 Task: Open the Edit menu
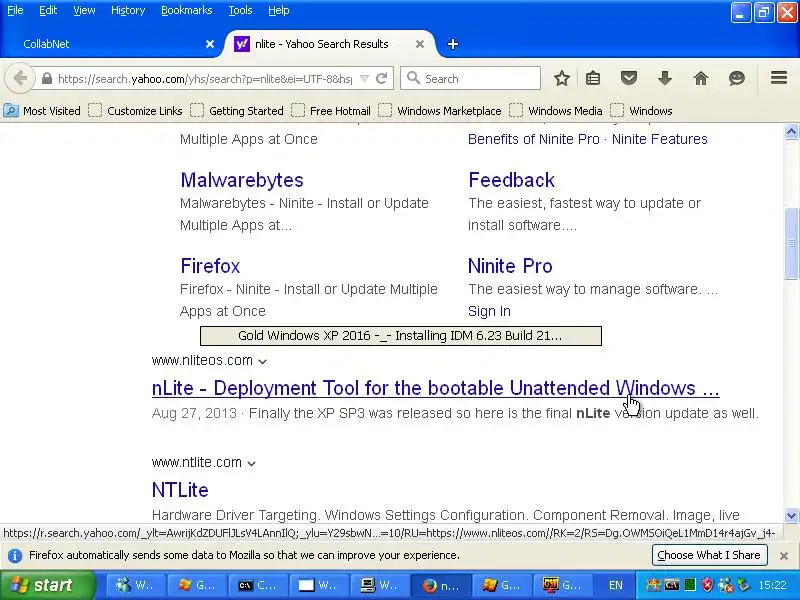coord(48,10)
